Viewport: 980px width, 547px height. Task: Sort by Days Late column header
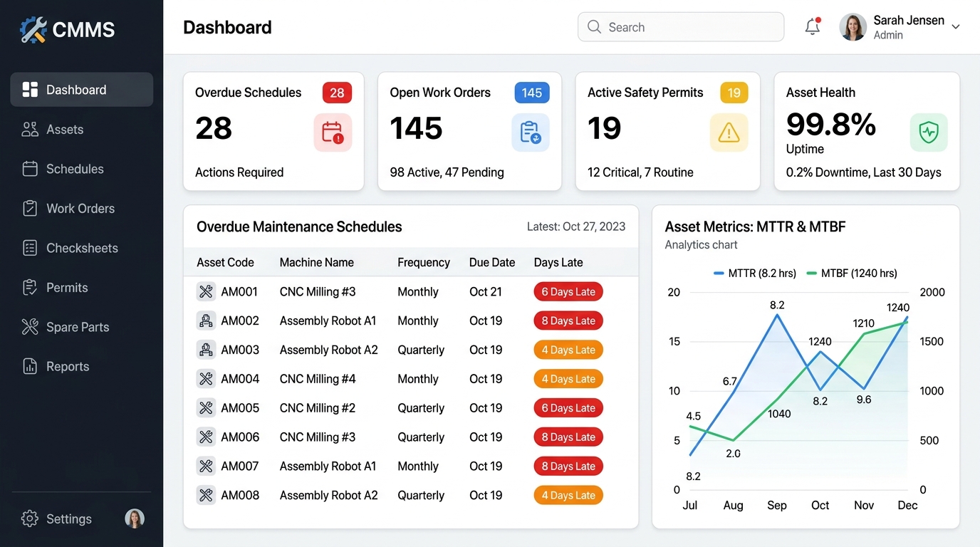click(558, 262)
